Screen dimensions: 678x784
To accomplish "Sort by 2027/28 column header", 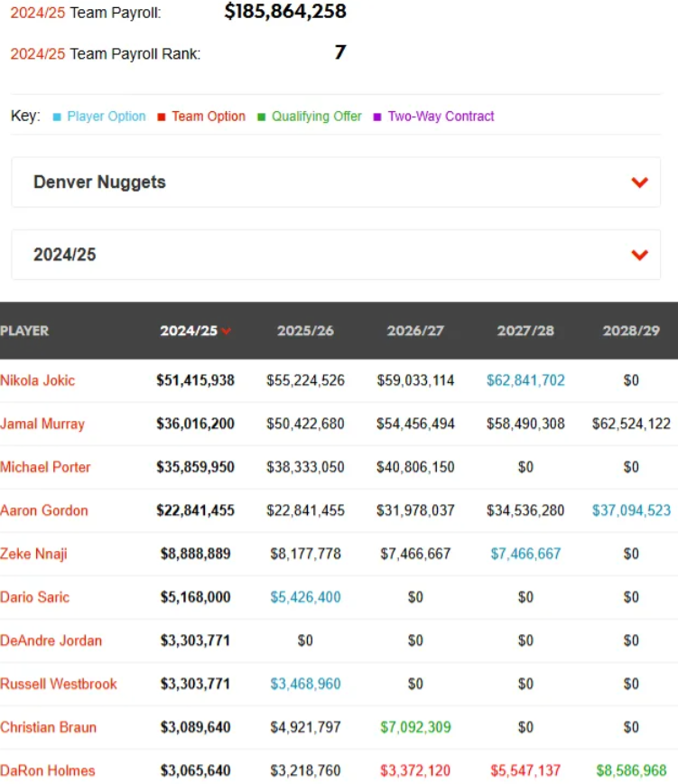I will (525, 331).
